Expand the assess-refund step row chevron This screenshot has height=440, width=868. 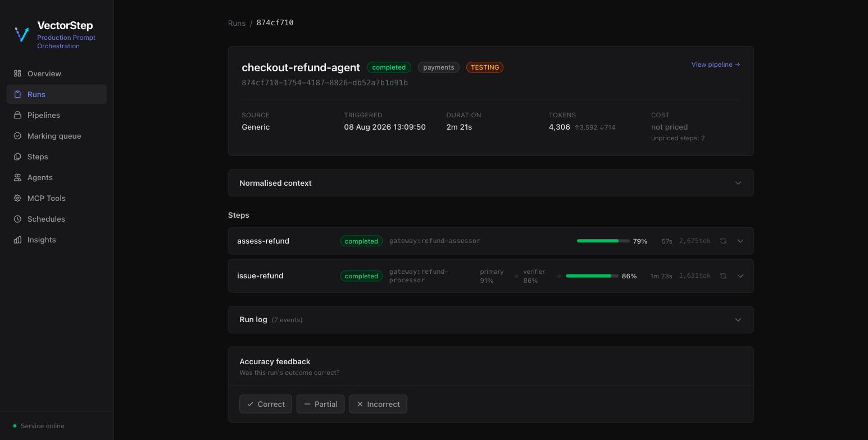(x=740, y=241)
